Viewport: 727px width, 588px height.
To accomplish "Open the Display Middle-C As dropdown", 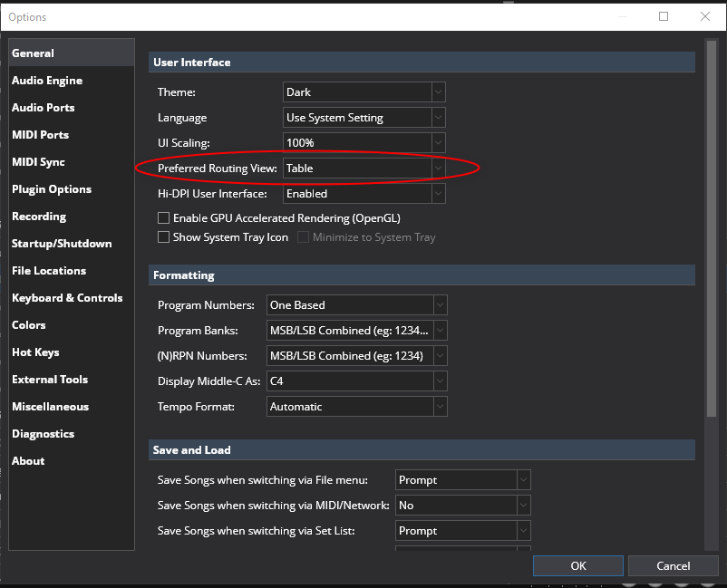I will (356, 381).
